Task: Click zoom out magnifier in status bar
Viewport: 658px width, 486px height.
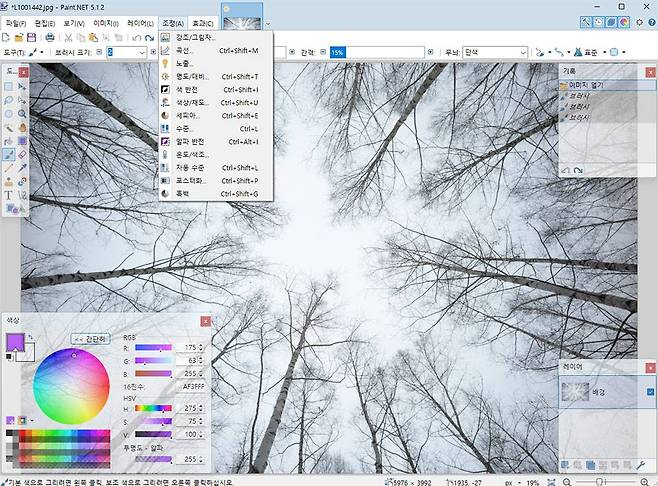Action: 567,482
